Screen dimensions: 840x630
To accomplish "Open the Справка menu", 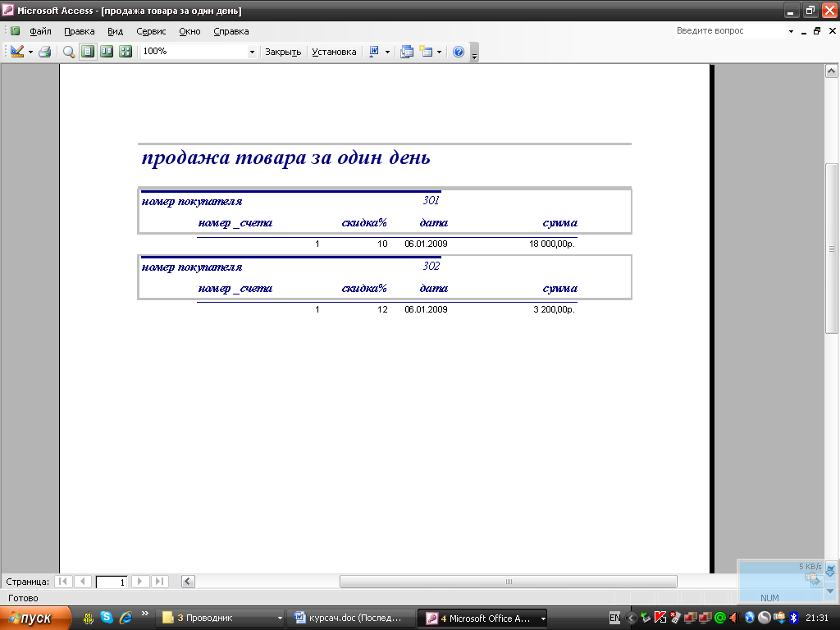I will coord(231,31).
